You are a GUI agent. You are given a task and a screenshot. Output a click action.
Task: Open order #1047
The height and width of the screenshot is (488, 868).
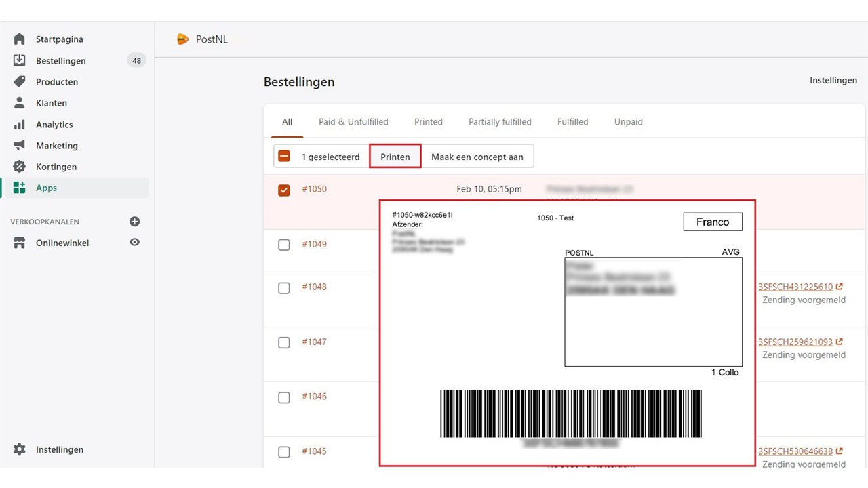tap(314, 342)
